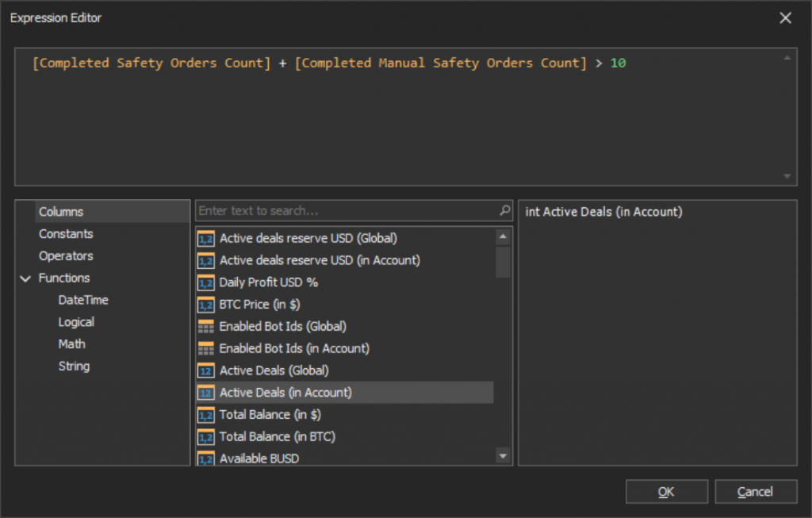Open the String functions list
The height and width of the screenshot is (518, 812).
74,366
